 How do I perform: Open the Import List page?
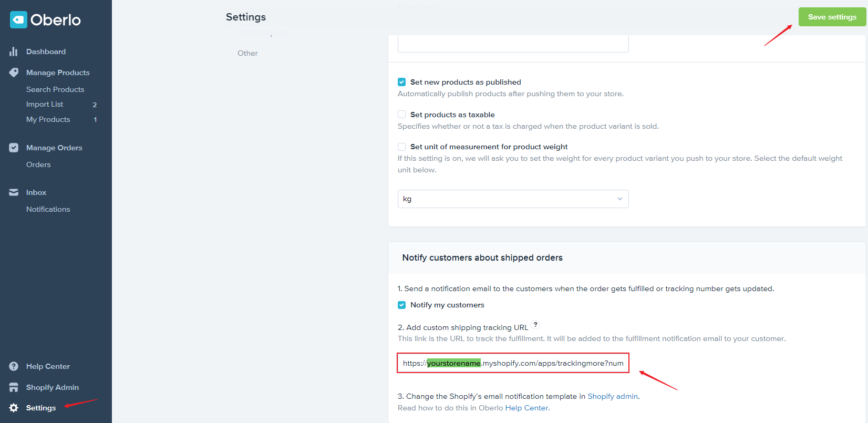click(45, 105)
